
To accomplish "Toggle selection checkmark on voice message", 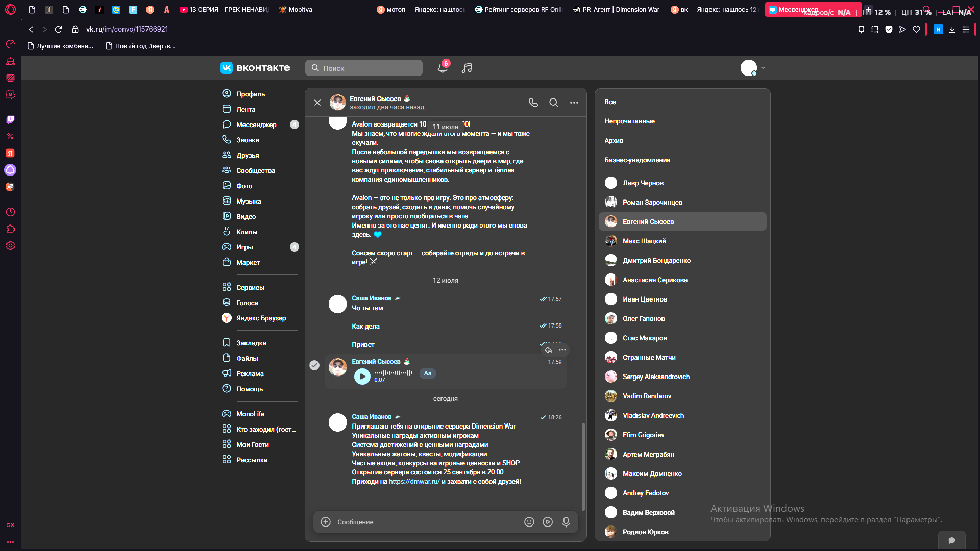I will click(314, 365).
